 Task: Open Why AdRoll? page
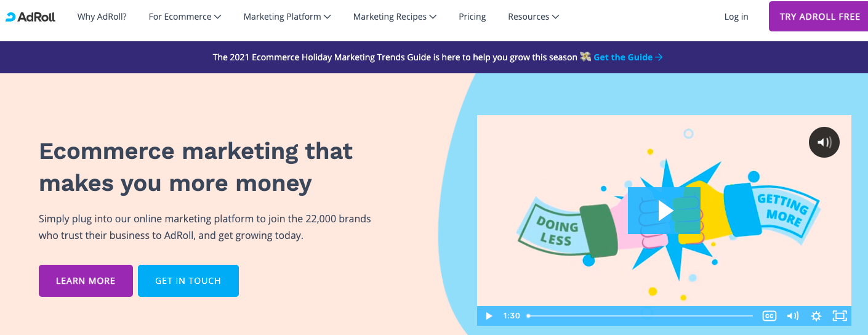tap(102, 17)
